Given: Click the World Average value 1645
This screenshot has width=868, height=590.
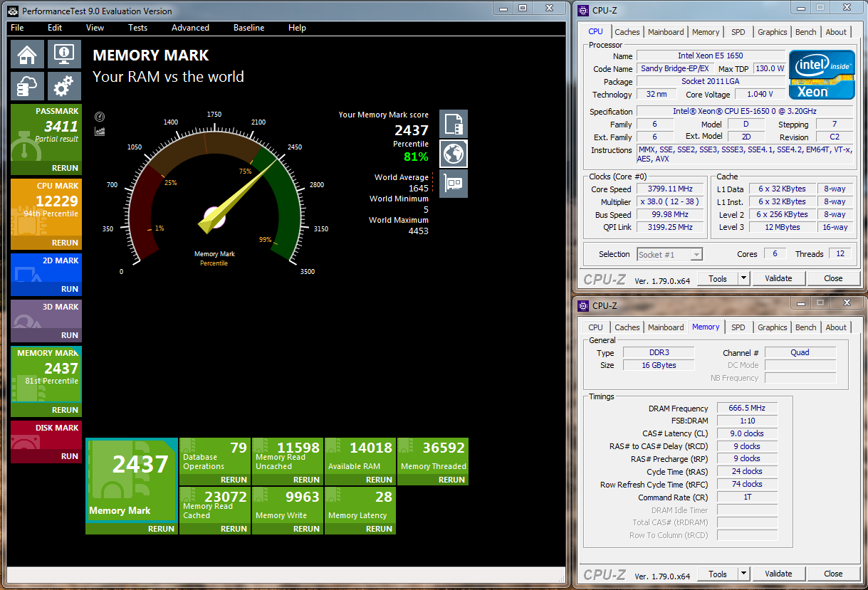Looking at the screenshot, I should click(419, 188).
